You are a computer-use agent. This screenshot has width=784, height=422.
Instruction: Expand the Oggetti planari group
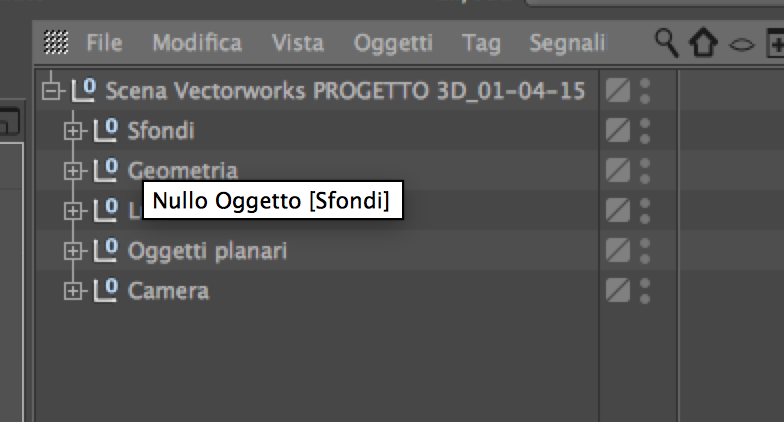(x=72, y=251)
